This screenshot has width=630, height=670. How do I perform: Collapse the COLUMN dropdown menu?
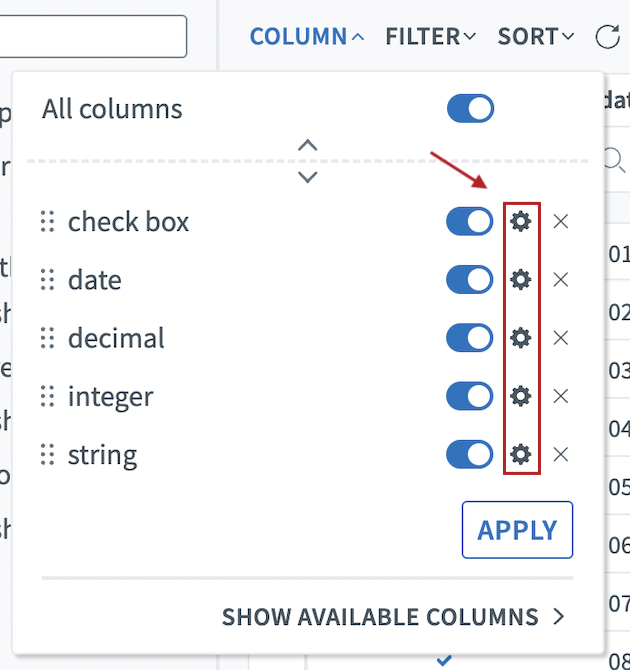pyautogui.click(x=307, y=37)
